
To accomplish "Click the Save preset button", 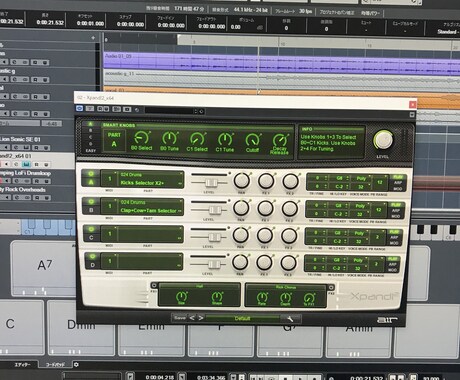I will point(179,318).
